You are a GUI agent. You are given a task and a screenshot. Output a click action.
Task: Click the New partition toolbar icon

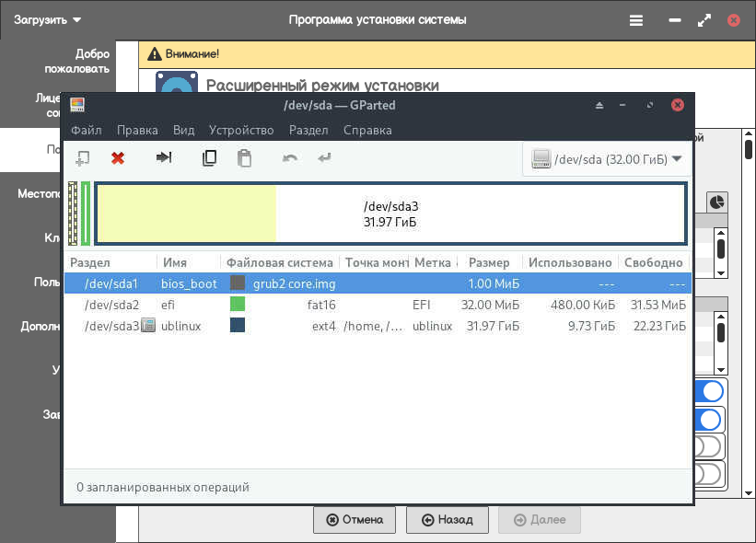[83, 158]
